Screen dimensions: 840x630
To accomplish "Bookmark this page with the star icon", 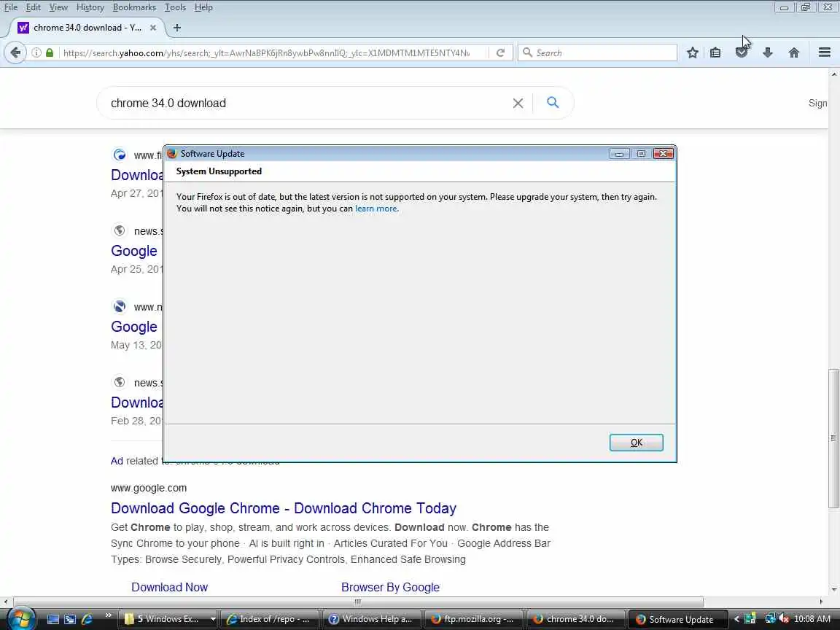I will tap(692, 52).
